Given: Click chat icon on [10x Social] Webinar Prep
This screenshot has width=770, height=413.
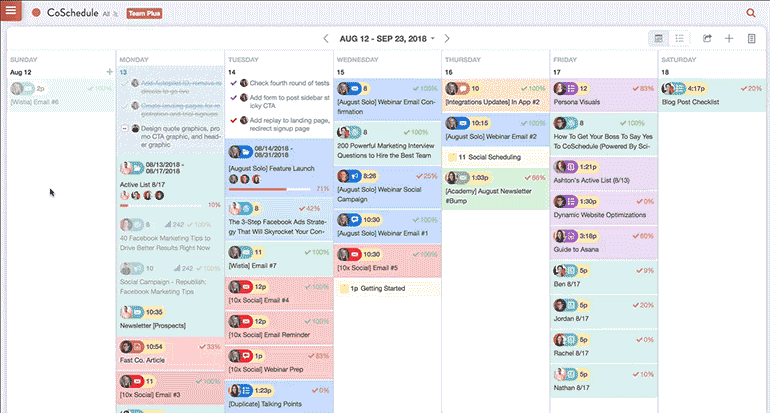Looking at the screenshot, I should pos(247,356).
